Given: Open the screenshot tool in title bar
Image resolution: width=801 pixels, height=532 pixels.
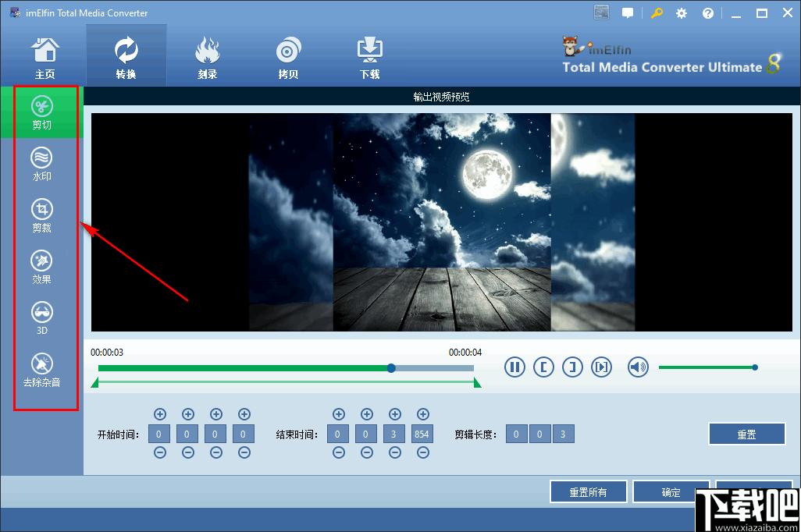Looking at the screenshot, I should [x=601, y=12].
